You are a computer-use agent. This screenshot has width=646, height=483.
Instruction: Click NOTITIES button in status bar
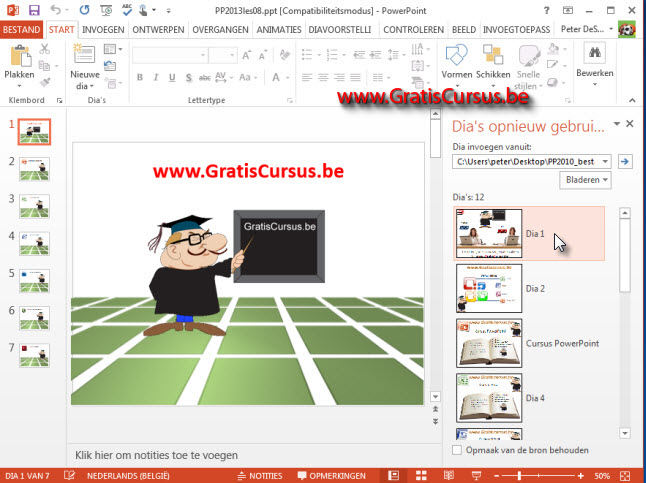(260, 476)
